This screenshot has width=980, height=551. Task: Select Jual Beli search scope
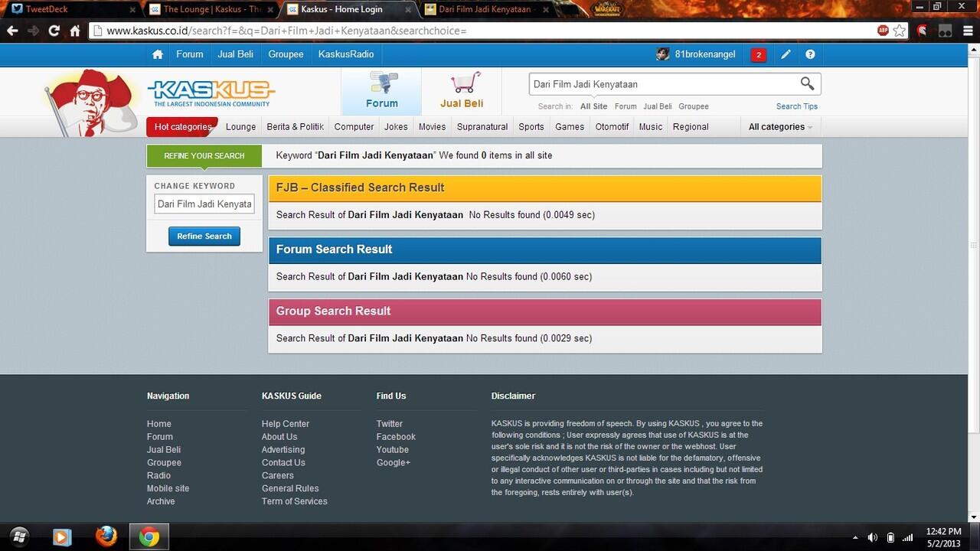[658, 106]
